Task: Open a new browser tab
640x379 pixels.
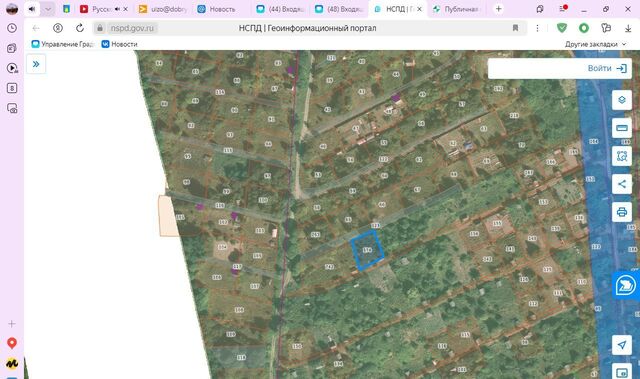Action: [498, 9]
